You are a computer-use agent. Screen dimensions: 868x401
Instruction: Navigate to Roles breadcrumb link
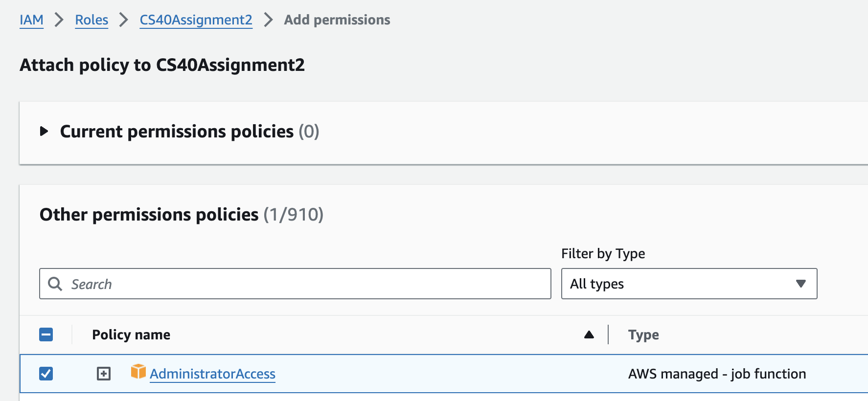tap(91, 20)
